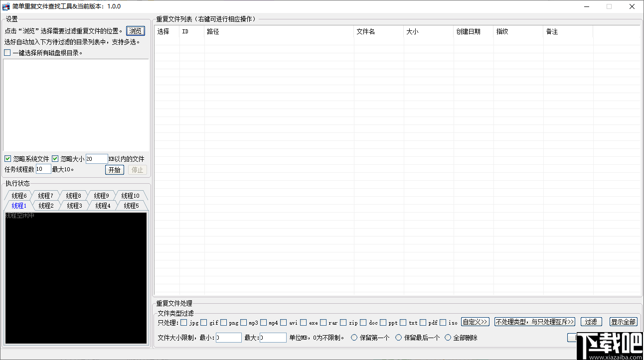Image resolution: width=644 pixels, height=360 pixels.
Task: Uncheck the 忽略系统文件 option
Action: 7,158
